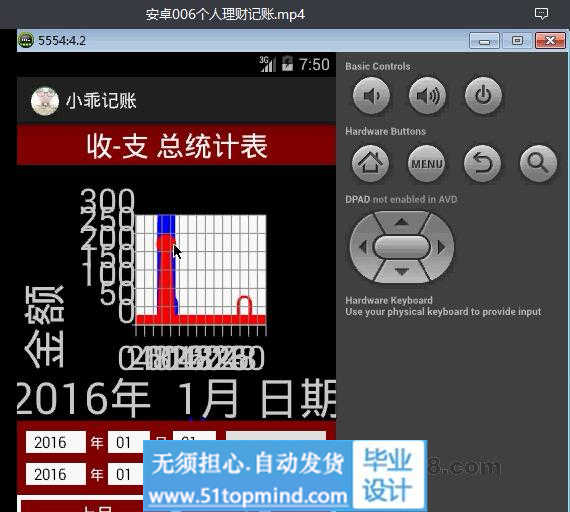Click the DPAD center select button
This screenshot has height=512, width=570.
click(x=402, y=247)
